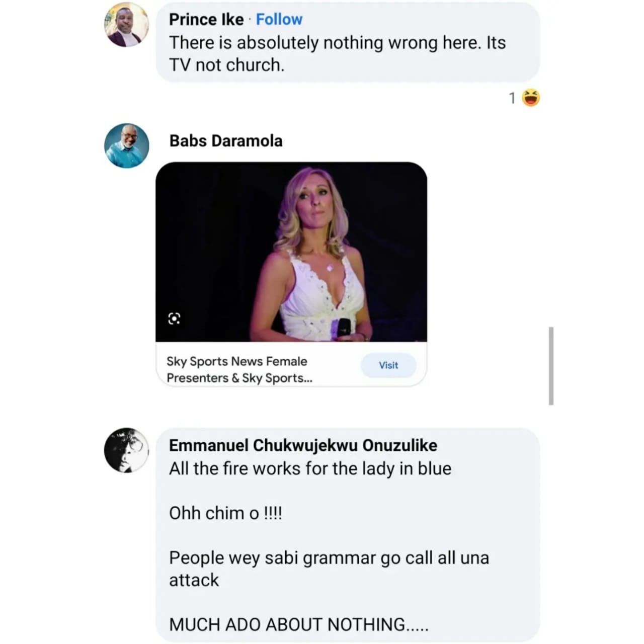Screen dimensions: 644x644
Task: Open Prince Ike's profile picture
Action: pos(126,25)
